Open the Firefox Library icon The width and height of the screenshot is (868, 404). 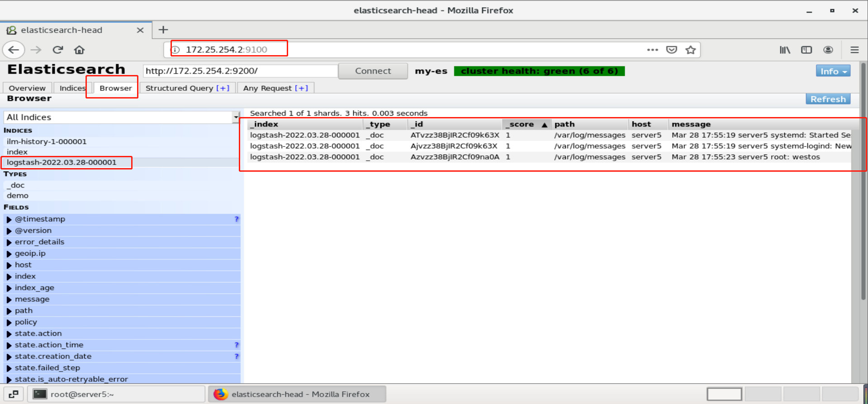[785, 50]
